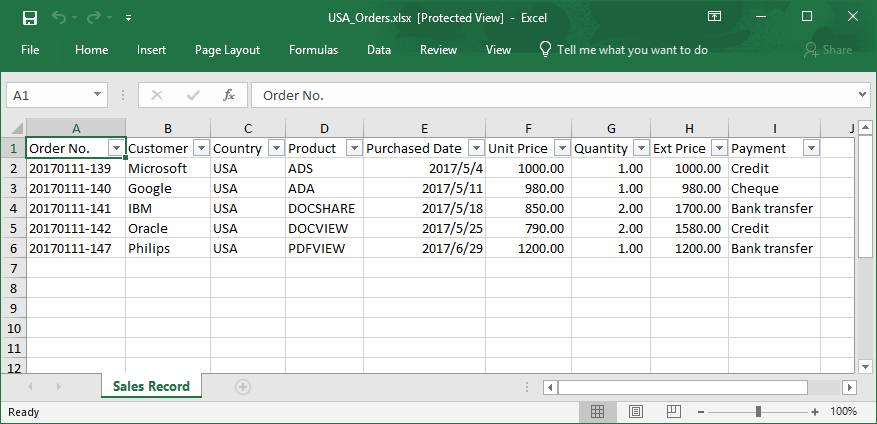The image size is (877, 424).
Task: Switch to Page Break Preview icon
Action: 673,412
